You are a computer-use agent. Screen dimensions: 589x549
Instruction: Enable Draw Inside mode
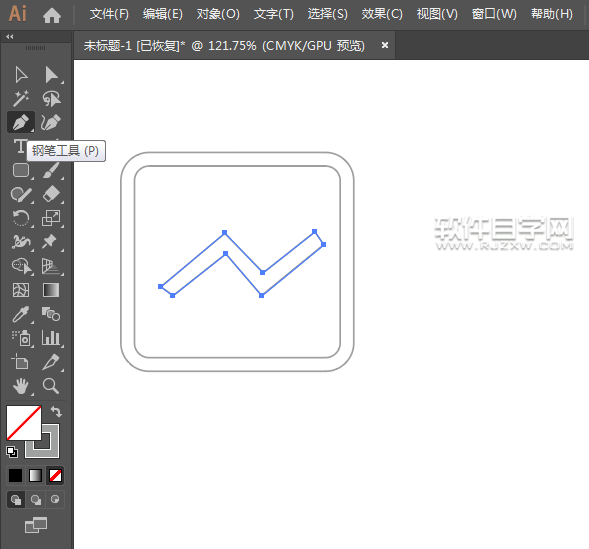[55, 500]
